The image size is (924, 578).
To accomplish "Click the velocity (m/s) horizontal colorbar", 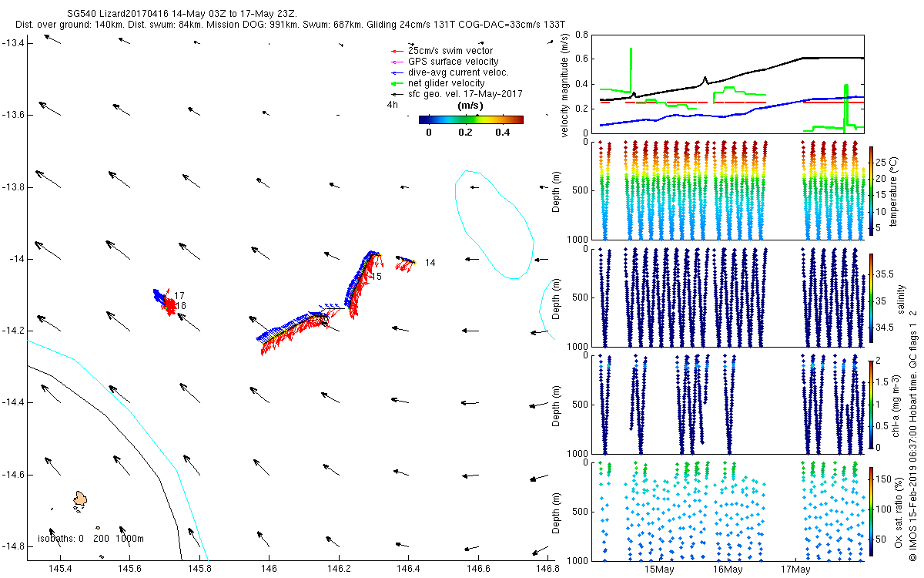I will coord(470,119).
